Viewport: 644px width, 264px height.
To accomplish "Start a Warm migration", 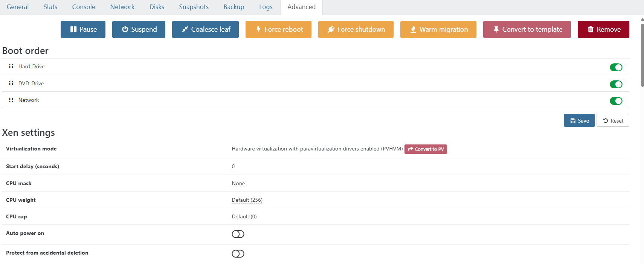I will coord(438,29).
